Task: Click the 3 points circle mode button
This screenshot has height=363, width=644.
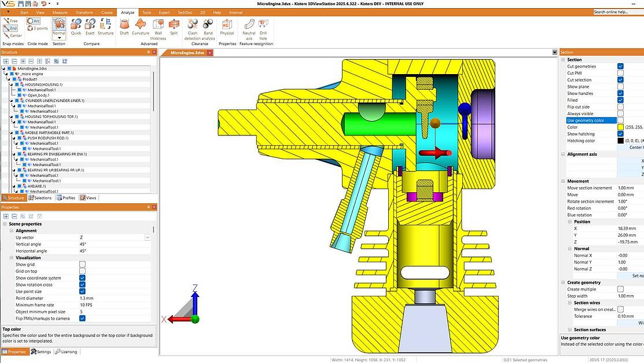Action: coord(36,27)
